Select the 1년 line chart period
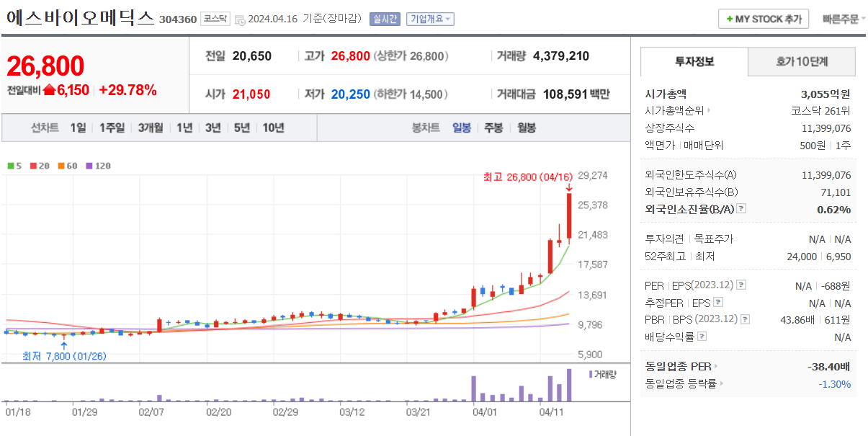 click(184, 128)
